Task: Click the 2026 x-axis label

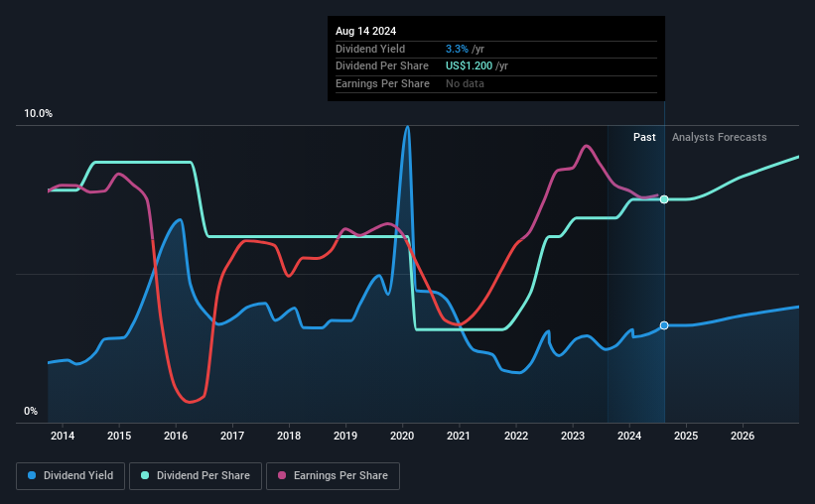Action: tap(743, 436)
